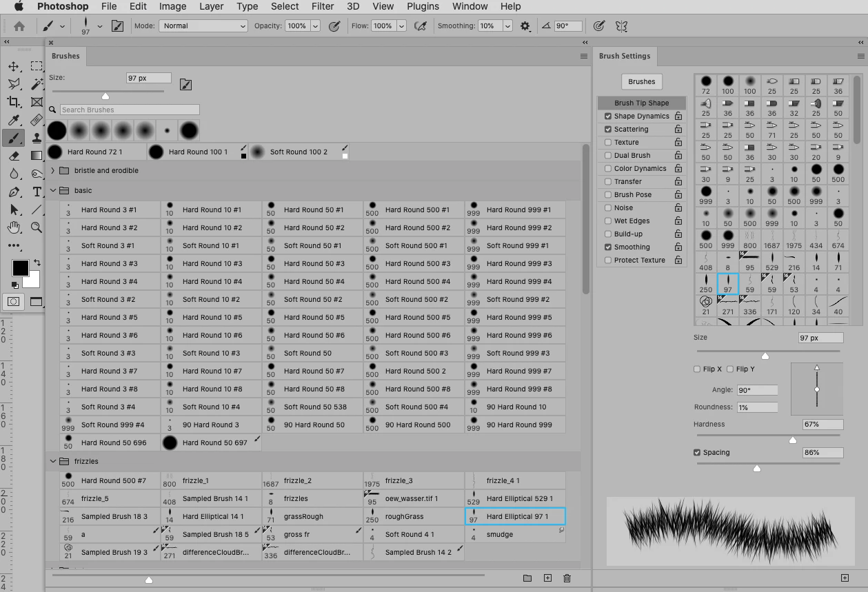Viewport: 868px width, 592px height.
Task: Select grassRough brush preset
Action: coord(312,516)
